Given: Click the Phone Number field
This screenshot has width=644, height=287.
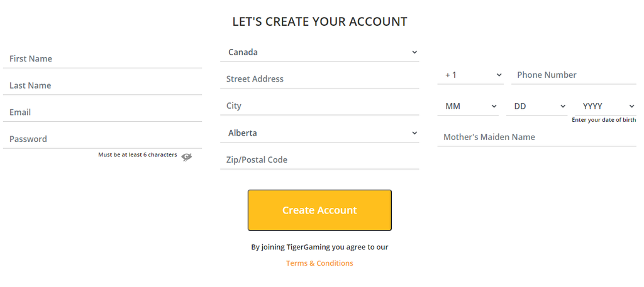Looking at the screenshot, I should [x=574, y=75].
